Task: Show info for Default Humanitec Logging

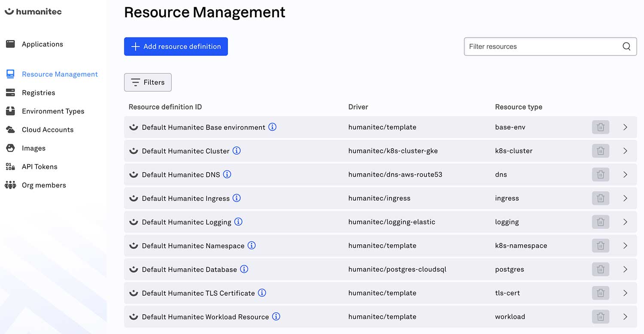Action: click(x=238, y=221)
